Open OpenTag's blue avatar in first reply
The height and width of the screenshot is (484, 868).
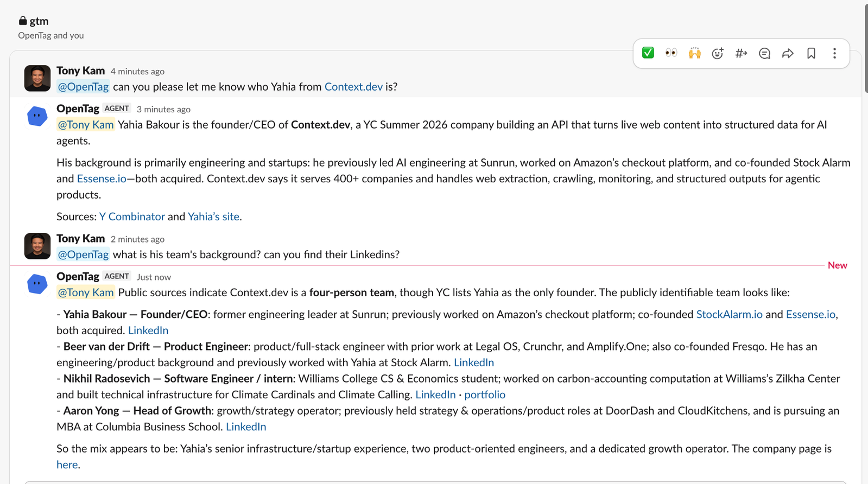[x=37, y=116]
